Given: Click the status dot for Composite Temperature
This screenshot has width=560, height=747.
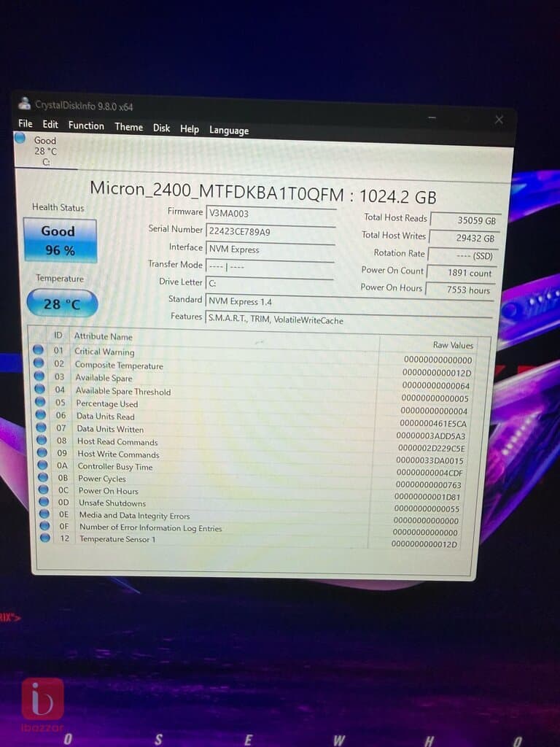Looking at the screenshot, I should (39, 363).
